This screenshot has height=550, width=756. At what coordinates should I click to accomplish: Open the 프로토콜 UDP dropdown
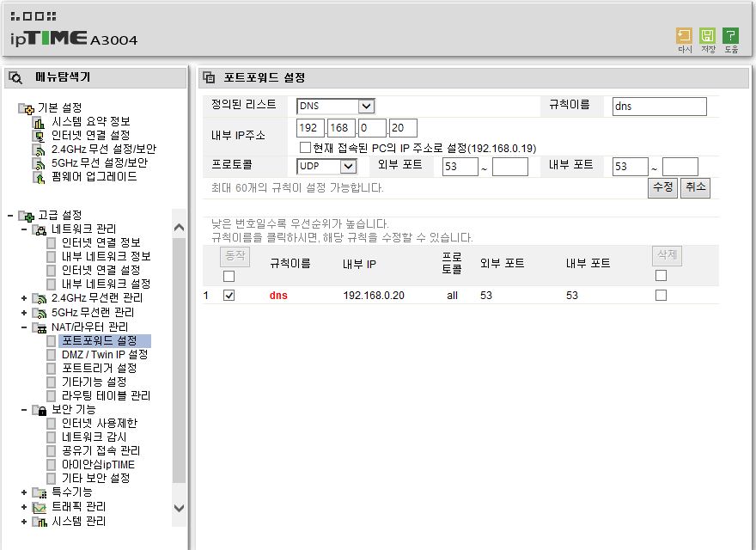coord(327,167)
